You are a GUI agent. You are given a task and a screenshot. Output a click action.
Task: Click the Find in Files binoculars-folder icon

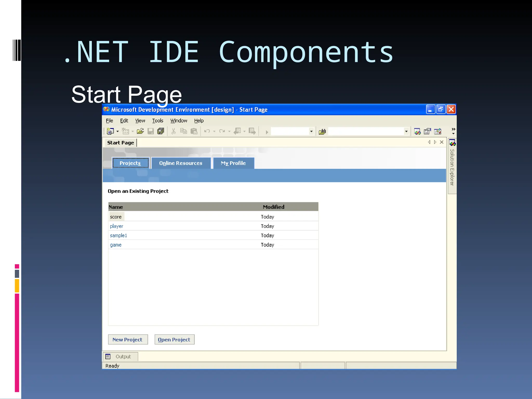[x=322, y=132]
